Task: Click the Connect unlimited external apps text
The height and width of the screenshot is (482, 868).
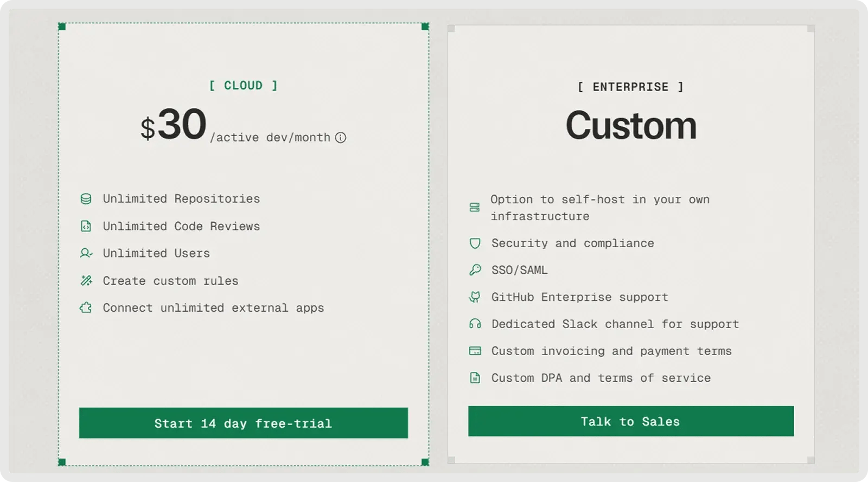Action: pyautogui.click(x=213, y=308)
